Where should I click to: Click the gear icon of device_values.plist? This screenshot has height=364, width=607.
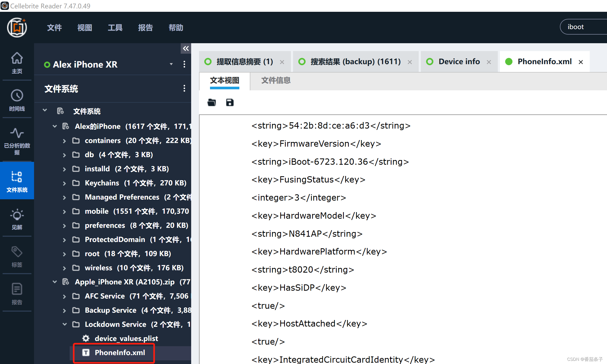86,338
